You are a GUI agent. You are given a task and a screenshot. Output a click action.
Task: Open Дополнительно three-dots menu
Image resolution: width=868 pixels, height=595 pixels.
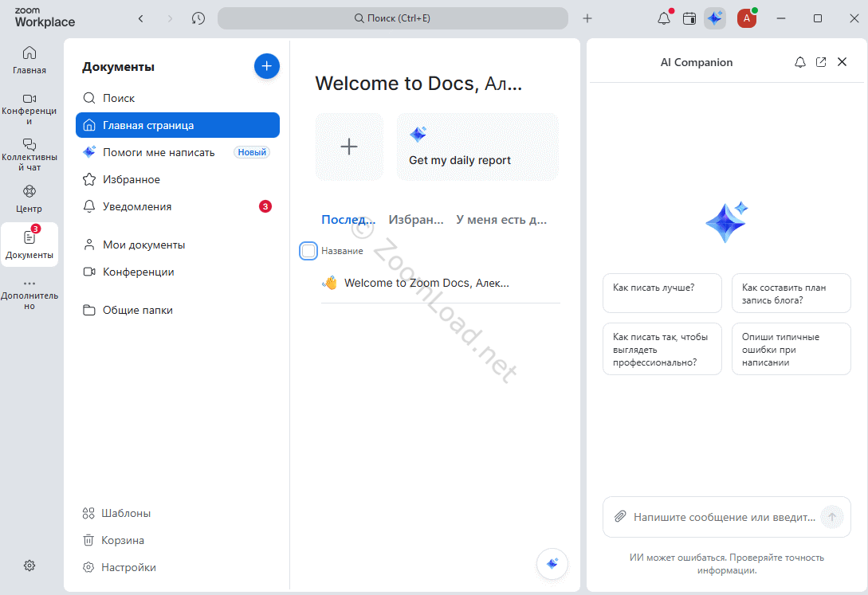point(29,295)
